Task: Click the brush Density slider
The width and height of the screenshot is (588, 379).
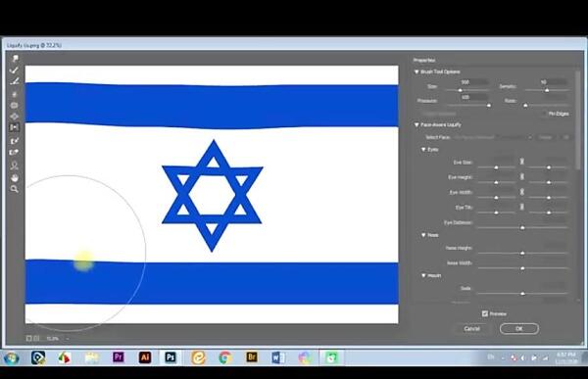Action: tap(547, 90)
